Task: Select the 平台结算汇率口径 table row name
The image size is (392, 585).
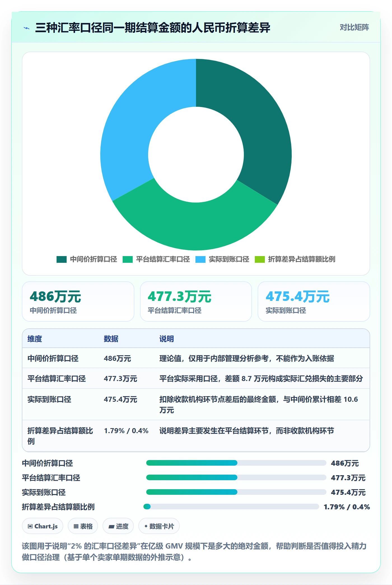Action: 57,379
